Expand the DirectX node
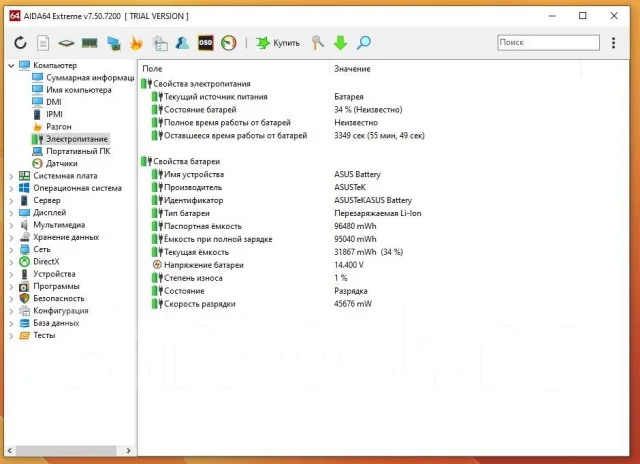Screen dimensions: 640x464 coord(11,262)
